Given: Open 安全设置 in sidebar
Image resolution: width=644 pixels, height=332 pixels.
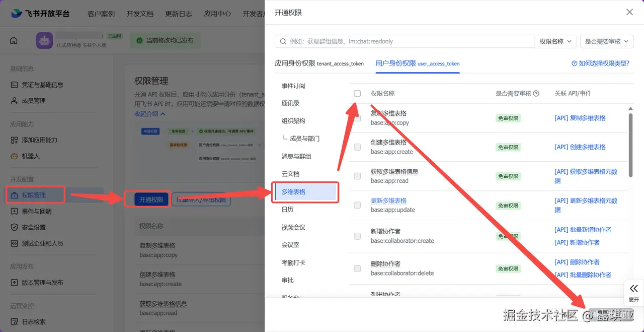Looking at the screenshot, I should (34, 227).
